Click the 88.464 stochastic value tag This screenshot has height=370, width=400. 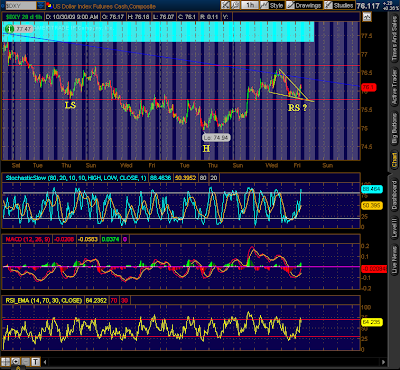[371, 189]
